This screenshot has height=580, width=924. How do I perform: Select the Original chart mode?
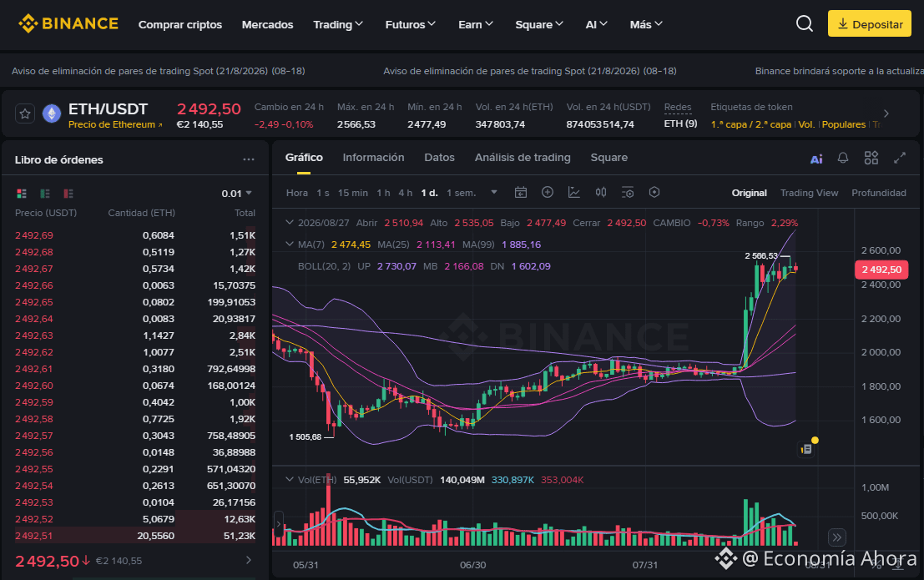pos(750,193)
